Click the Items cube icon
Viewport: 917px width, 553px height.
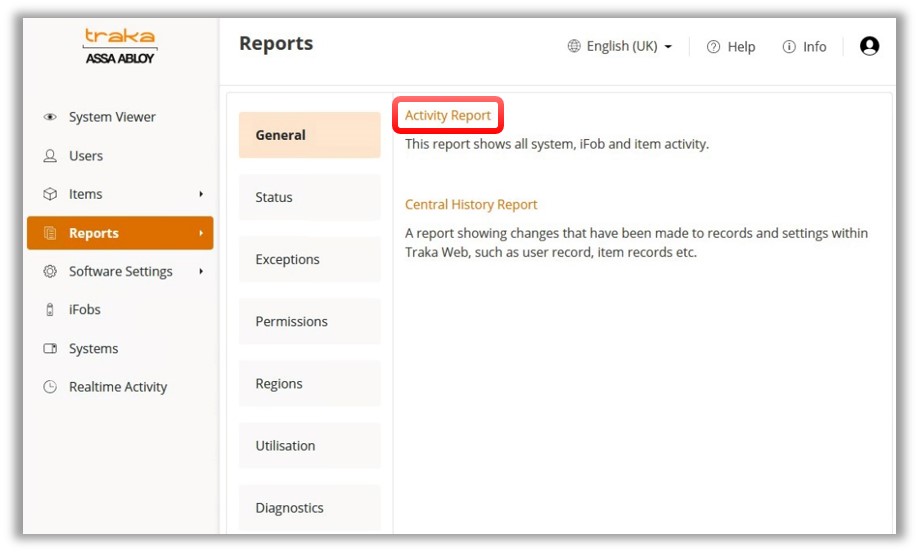click(x=50, y=194)
